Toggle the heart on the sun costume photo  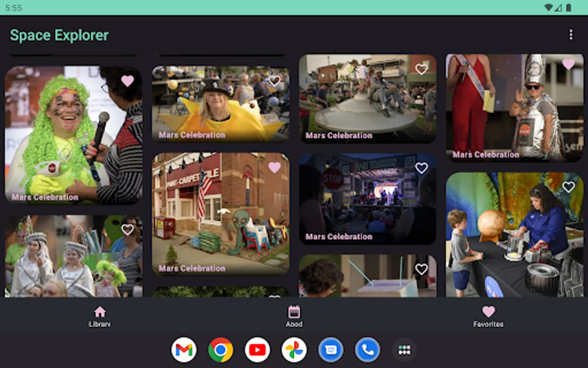point(274,81)
